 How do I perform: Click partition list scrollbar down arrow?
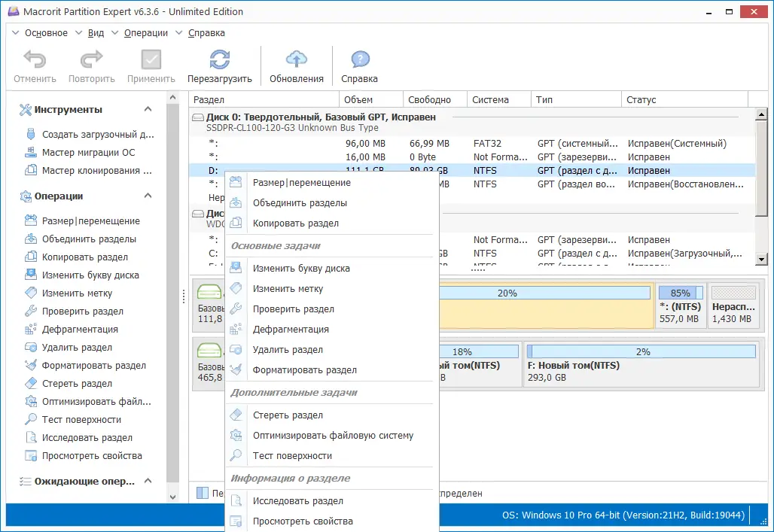pyautogui.click(x=761, y=259)
